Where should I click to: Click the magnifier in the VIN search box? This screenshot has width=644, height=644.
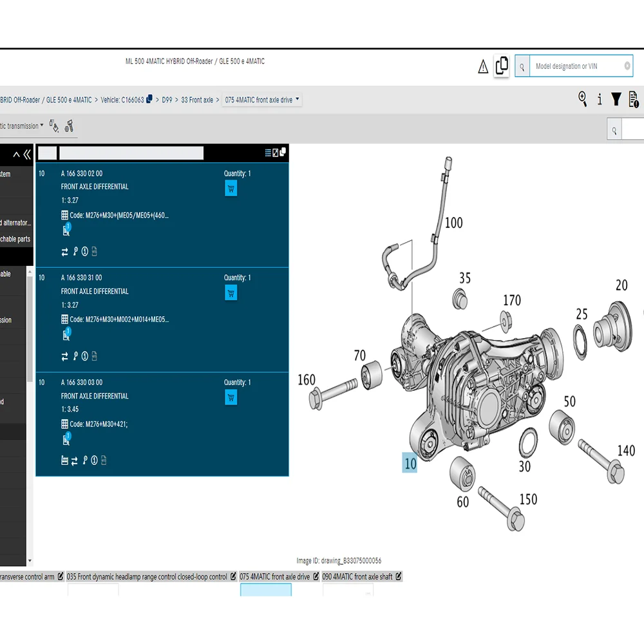click(522, 66)
